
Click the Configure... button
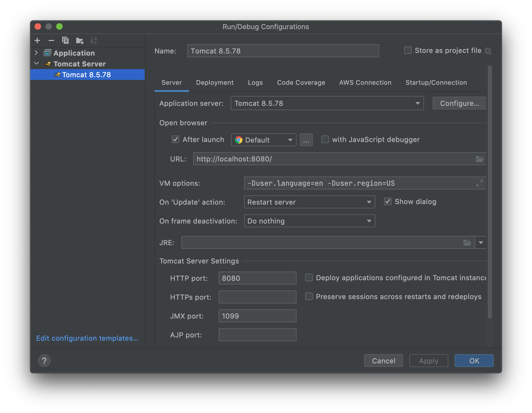[x=459, y=103]
